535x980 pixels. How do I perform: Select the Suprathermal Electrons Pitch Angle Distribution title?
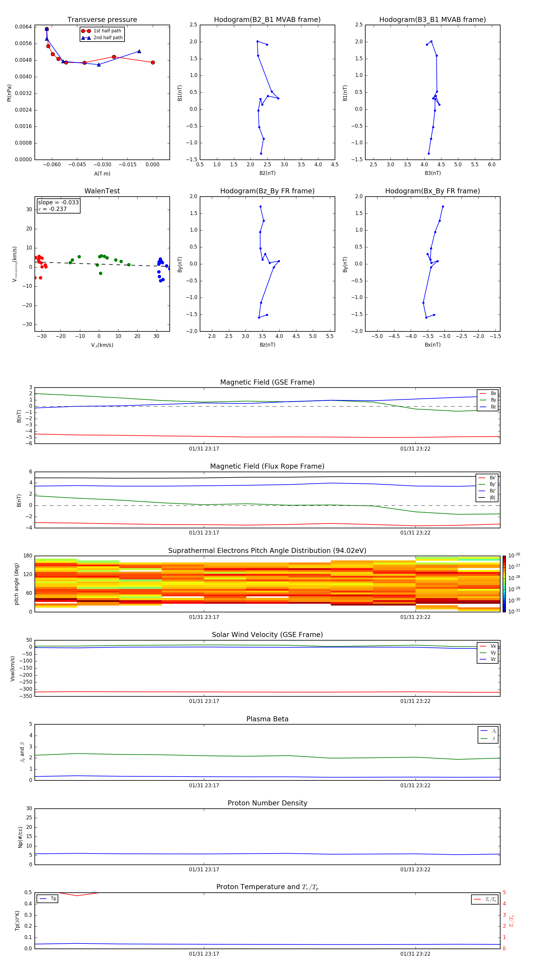tap(267, 551)
